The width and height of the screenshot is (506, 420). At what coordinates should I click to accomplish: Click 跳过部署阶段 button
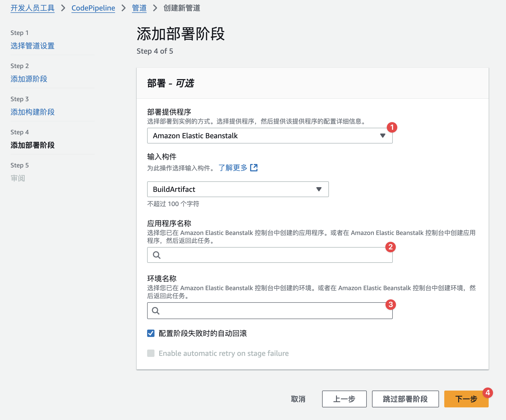(x=405, y=399)
